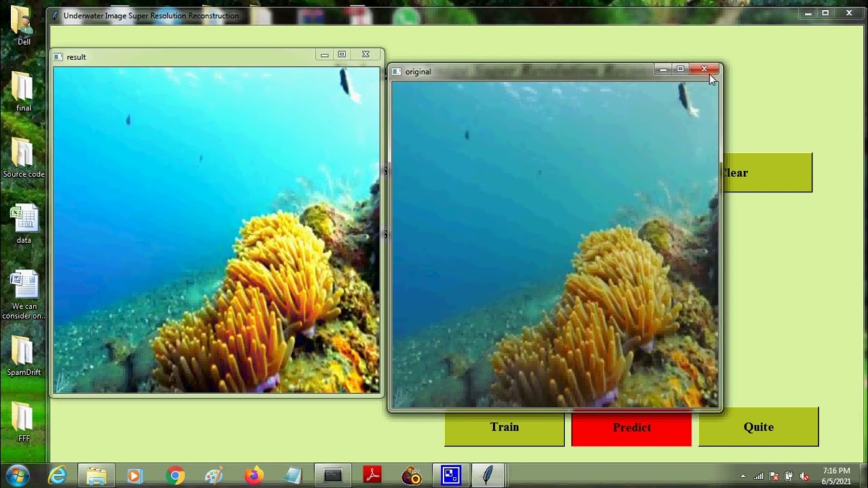Open the media player taskbar icon
The image size is (868, 488).
134,476
